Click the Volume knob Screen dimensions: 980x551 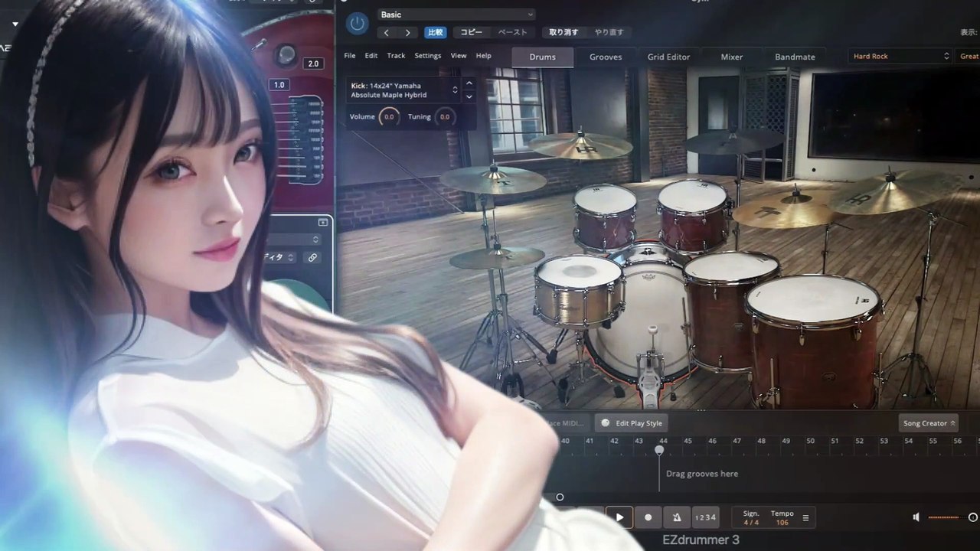click(x=389, y=116)
